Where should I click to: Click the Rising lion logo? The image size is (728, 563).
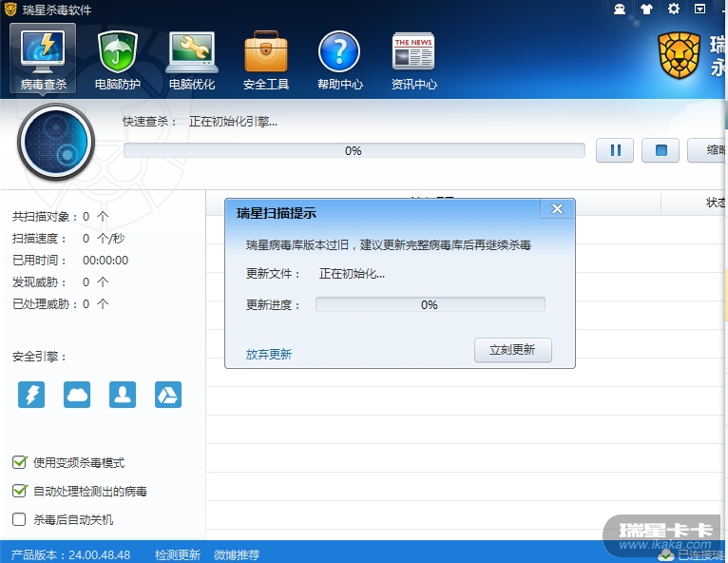tap(680, 55)
